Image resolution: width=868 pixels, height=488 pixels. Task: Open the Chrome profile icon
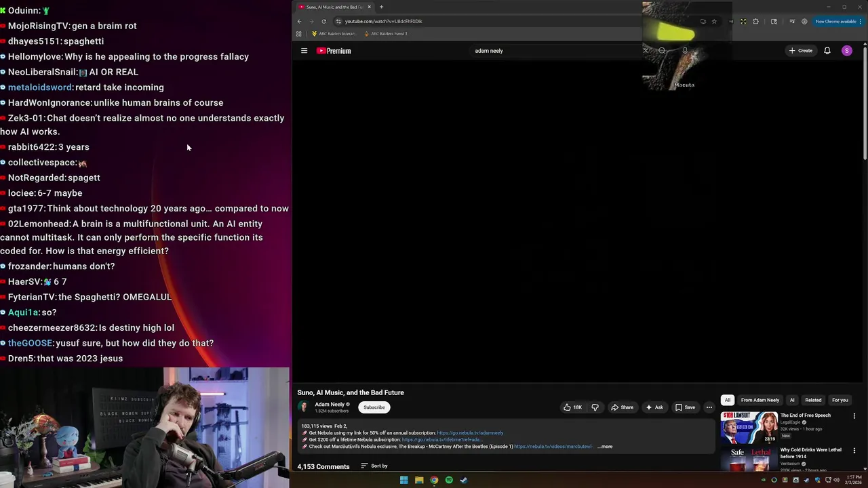point(804,21)
